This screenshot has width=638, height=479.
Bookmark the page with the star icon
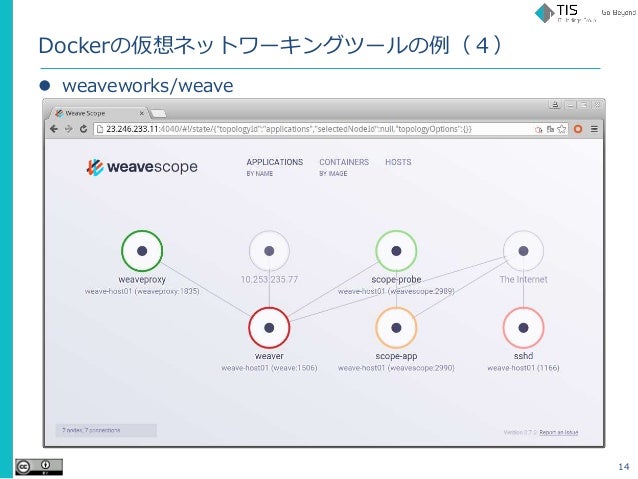pos(562,129)
